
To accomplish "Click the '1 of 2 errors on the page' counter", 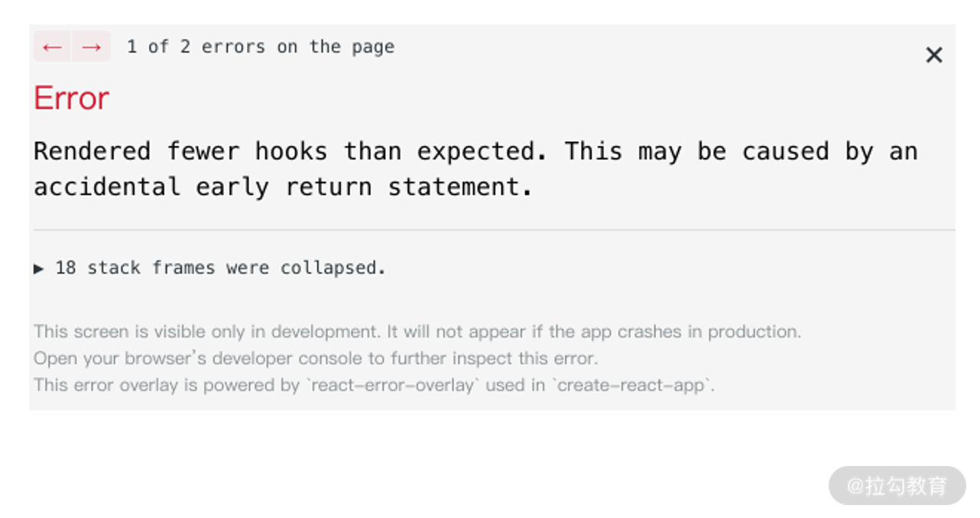I will (261, 47).
